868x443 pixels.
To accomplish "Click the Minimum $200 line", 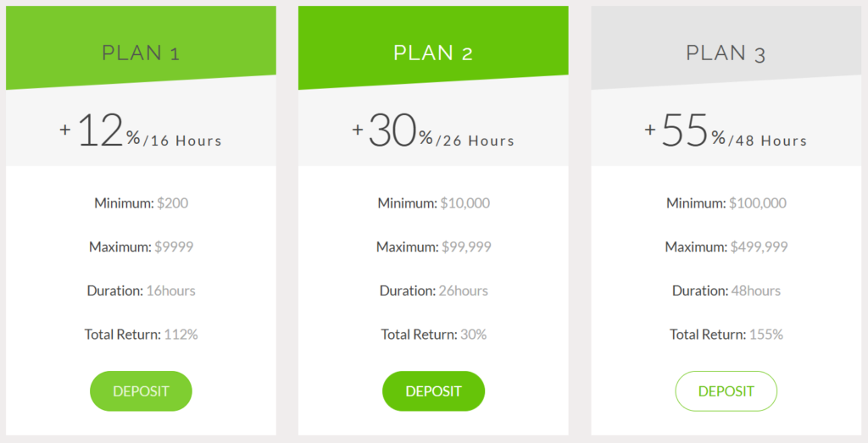I will (141, 203).
